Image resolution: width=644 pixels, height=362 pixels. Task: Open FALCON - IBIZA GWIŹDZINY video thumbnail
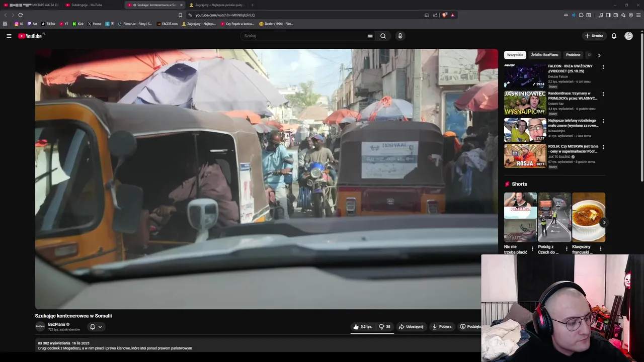tap(525, 75)
